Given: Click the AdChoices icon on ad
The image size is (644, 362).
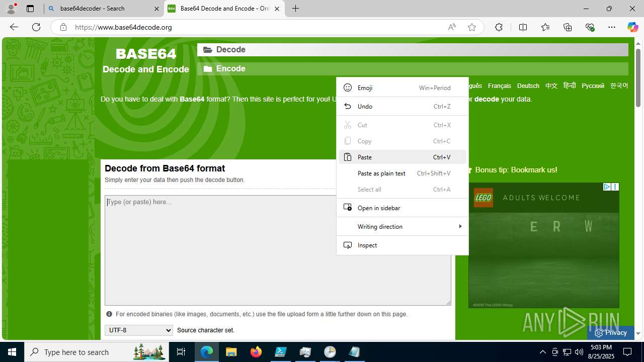Looking at the screenshot, I should [x=607, y=187].
